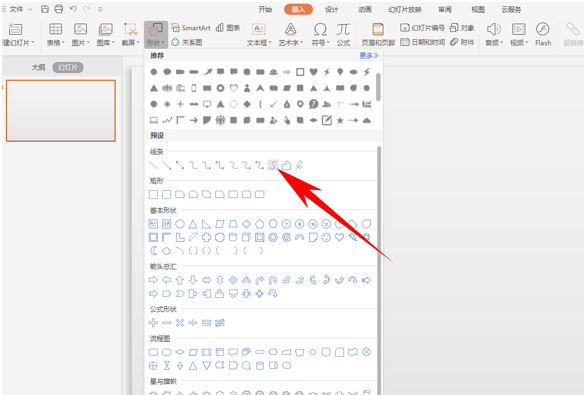Click the 更多 more shapes link
Screen dimensions: 587x395
point(369,56)
